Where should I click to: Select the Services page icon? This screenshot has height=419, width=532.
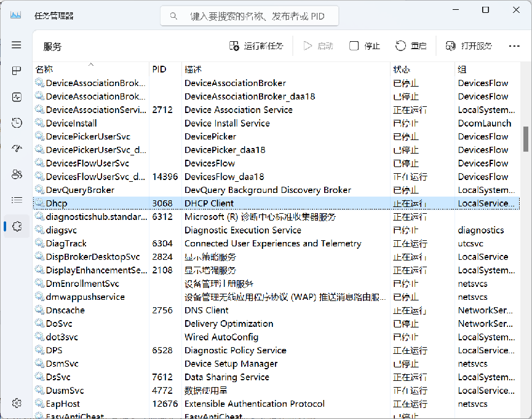[x=17, y=225]
